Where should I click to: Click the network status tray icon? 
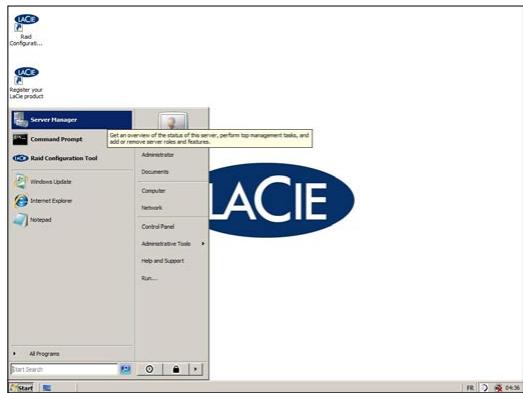coord(498,388)
